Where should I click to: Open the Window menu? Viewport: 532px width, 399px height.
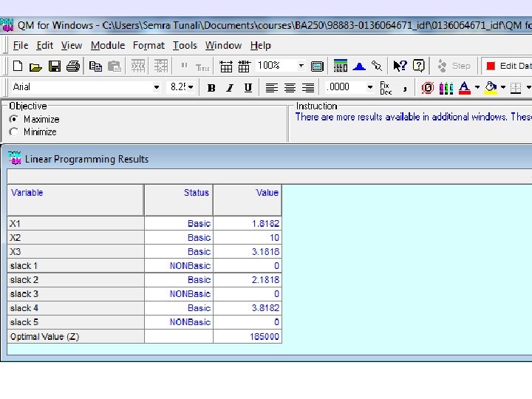pyautogui.click(x=223, y=45)
